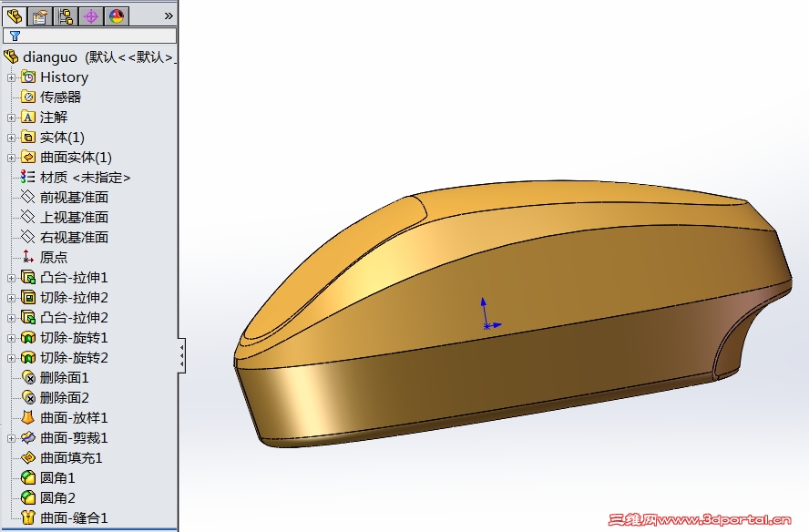This screenshot has height=532, width=809.
Task: Switch to the ConfigurationManager tab
Action: pos(66,16)
